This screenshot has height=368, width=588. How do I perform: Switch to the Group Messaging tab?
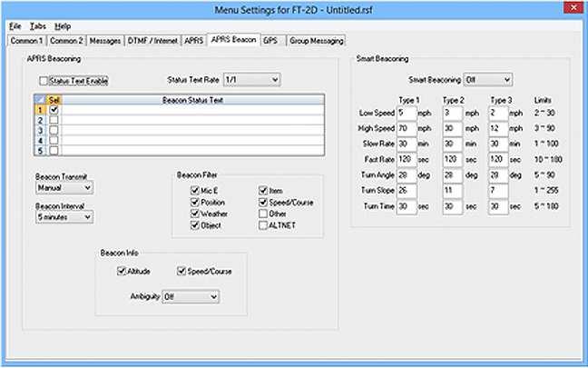317,41
